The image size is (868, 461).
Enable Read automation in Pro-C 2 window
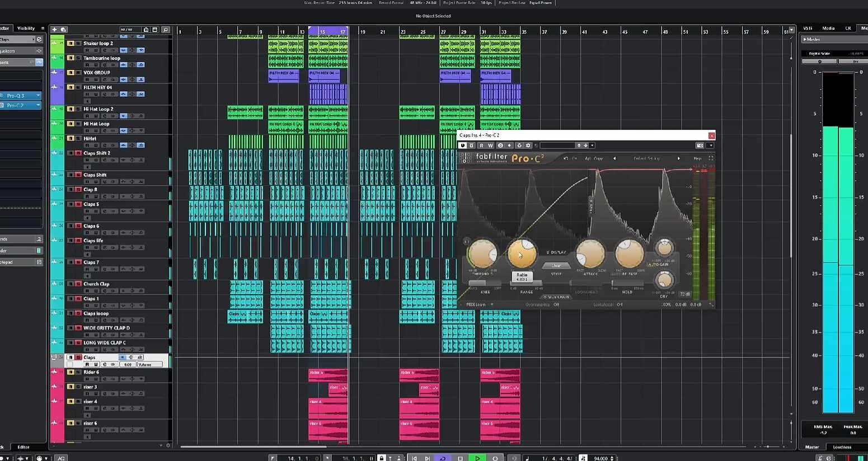[x=481, y=145]
